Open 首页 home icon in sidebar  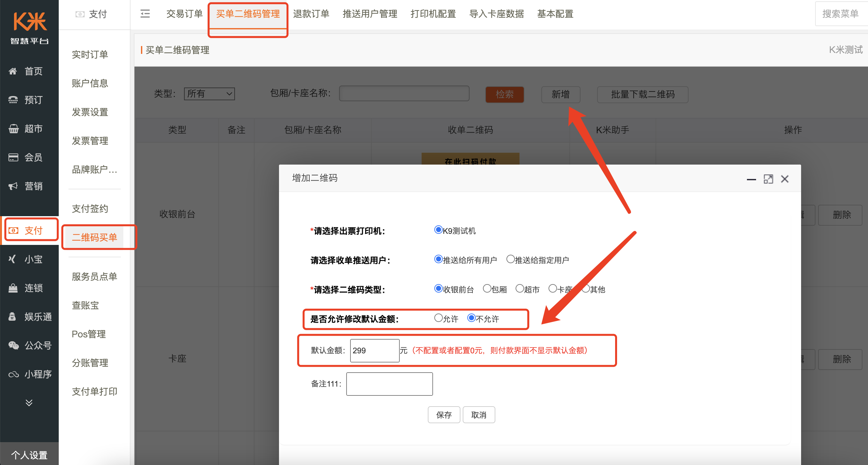[x=13, y=71]
